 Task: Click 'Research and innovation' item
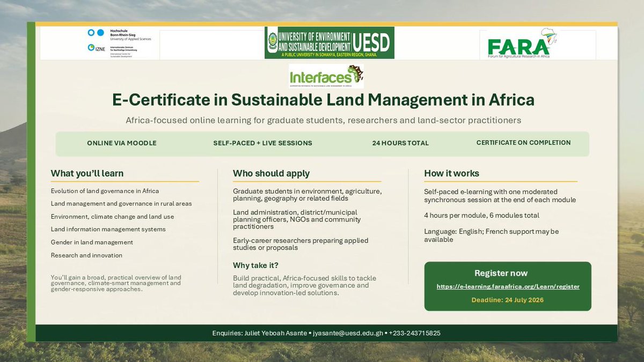[x=86, y=255]
